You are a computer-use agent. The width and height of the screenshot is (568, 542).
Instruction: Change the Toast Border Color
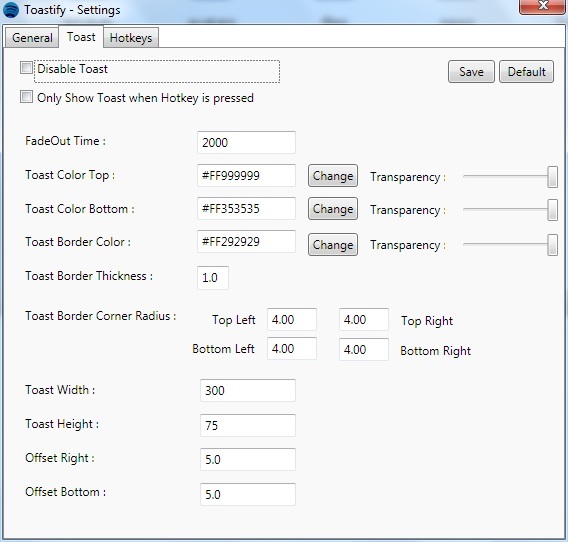click(x=333, y=245)
